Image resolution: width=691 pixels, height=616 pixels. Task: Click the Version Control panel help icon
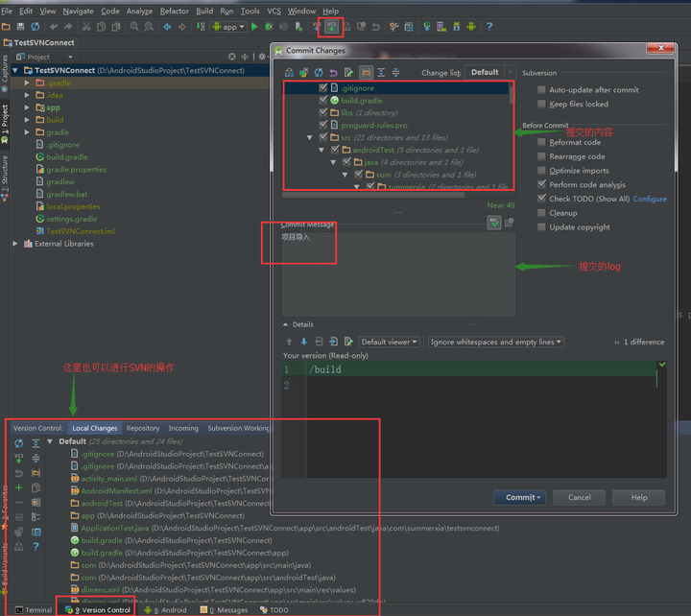[x=36, y=546]
